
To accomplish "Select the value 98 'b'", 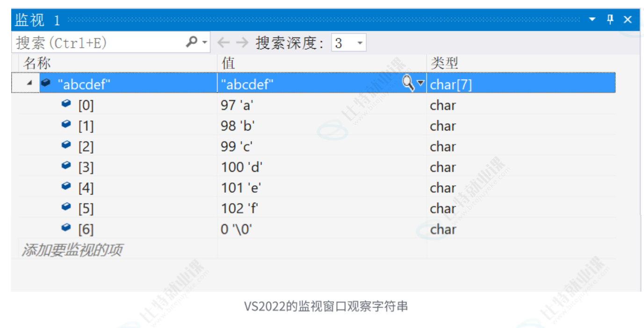I will (238, 126).
